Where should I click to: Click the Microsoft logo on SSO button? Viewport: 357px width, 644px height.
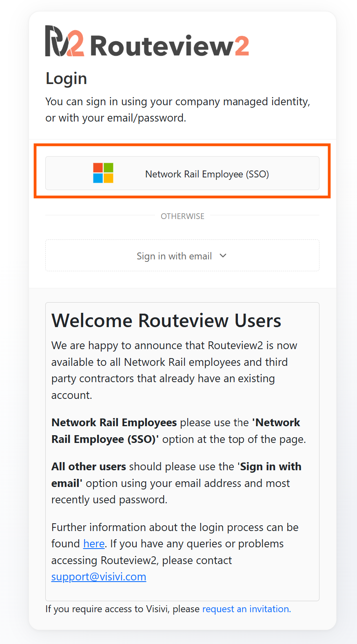pyautogui.click(x=103, y=173)
